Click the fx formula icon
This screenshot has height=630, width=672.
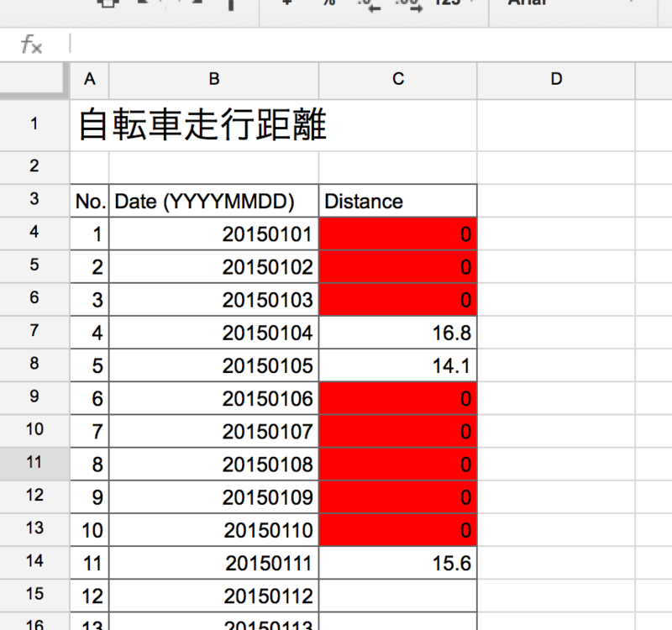32,45
